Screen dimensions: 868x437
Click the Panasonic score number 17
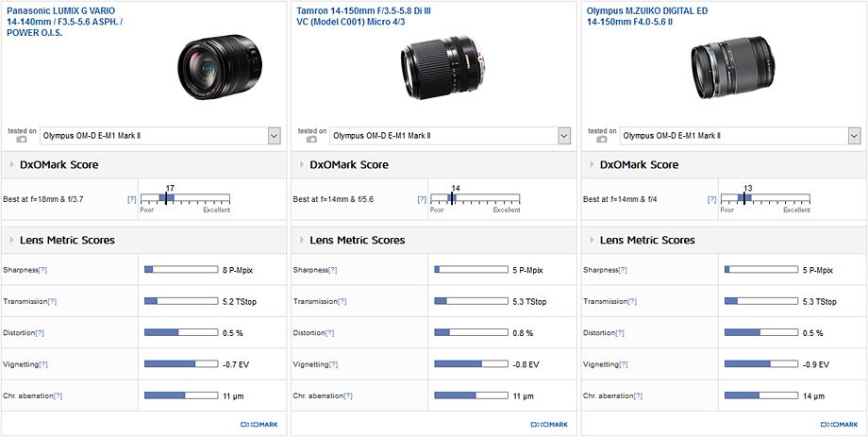(170, 189)
